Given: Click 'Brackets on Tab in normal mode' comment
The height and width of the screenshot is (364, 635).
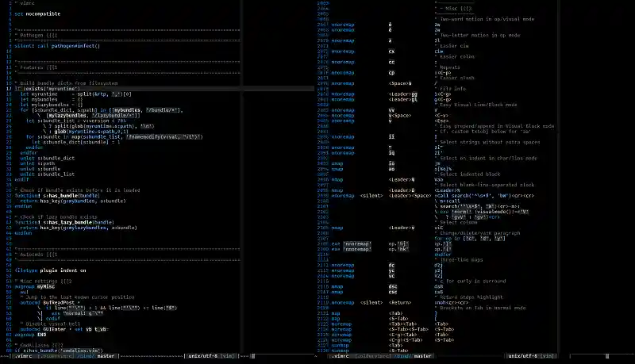Looking at the screenshot, I should click(x=483, y=308).
